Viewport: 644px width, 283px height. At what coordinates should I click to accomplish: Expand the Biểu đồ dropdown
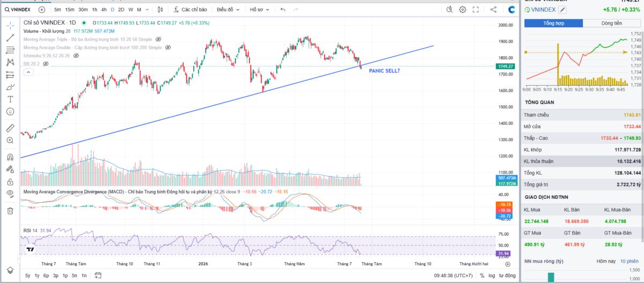pyautogui.click(x=228, y=9)
